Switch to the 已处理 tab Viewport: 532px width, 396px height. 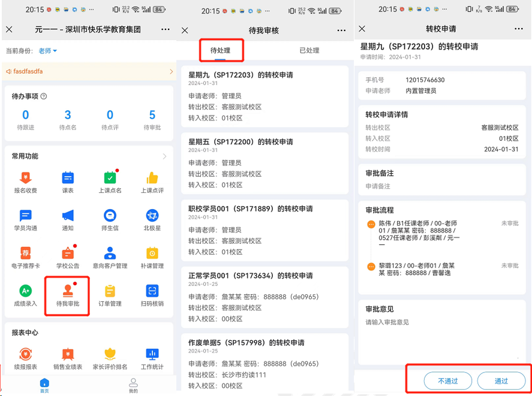pos(309,50)
